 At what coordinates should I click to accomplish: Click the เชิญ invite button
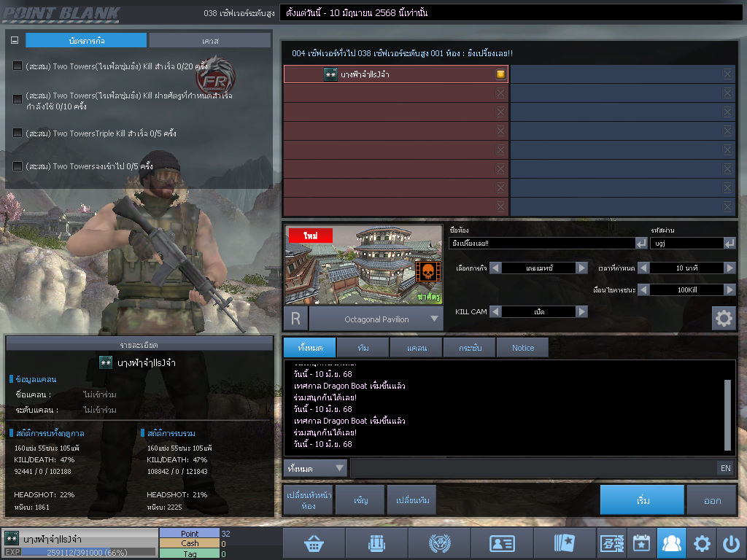point(360,500)
